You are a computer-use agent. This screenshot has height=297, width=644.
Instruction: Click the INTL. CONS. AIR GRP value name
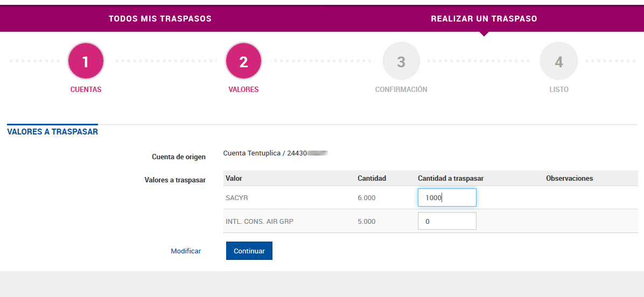click(x=260, y=222)
